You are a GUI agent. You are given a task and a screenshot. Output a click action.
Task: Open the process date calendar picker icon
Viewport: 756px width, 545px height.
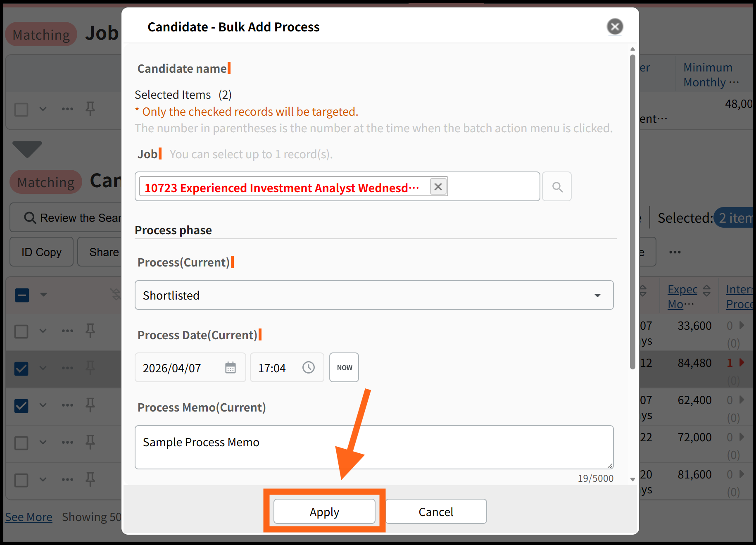point(231,367)
